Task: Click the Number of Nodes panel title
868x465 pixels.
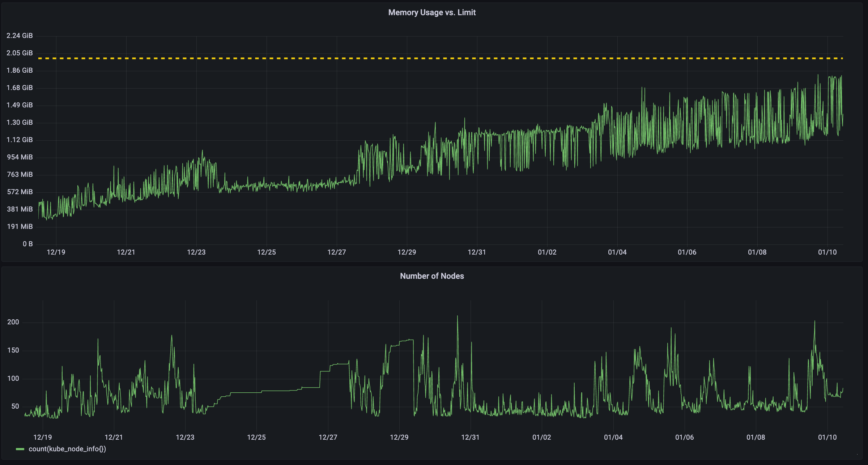Action: 432,276
